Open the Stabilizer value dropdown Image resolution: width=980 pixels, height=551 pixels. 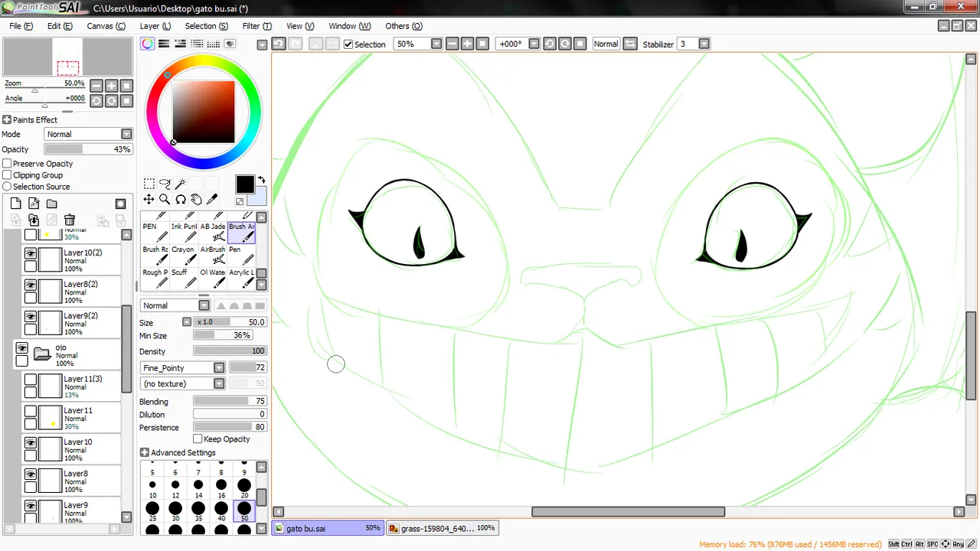(x=704, y=44)
